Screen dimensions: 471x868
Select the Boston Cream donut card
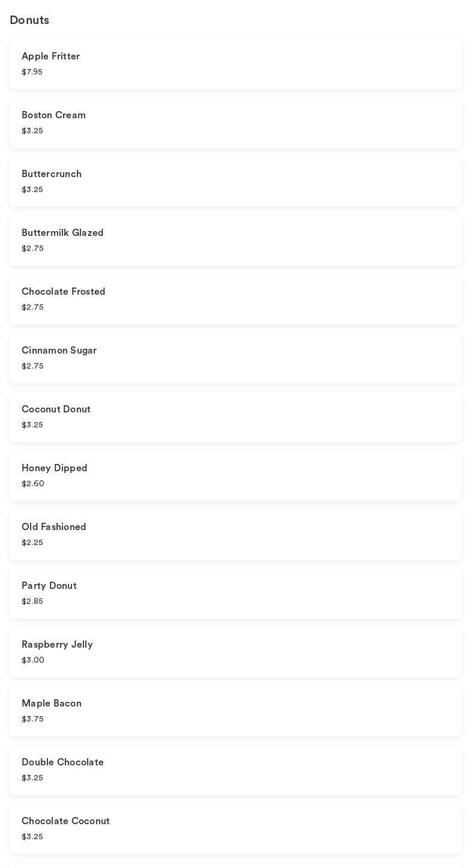pos(235,123)
